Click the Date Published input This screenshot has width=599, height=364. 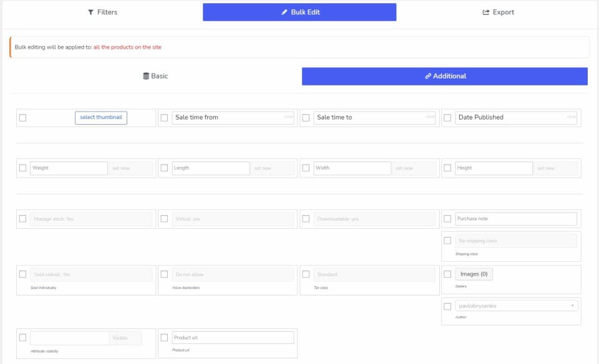tap(516, 118)
